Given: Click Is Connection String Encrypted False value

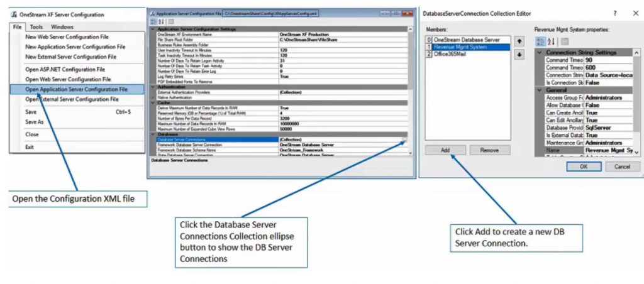Looking at the screenshot, I should coord(609,82).
